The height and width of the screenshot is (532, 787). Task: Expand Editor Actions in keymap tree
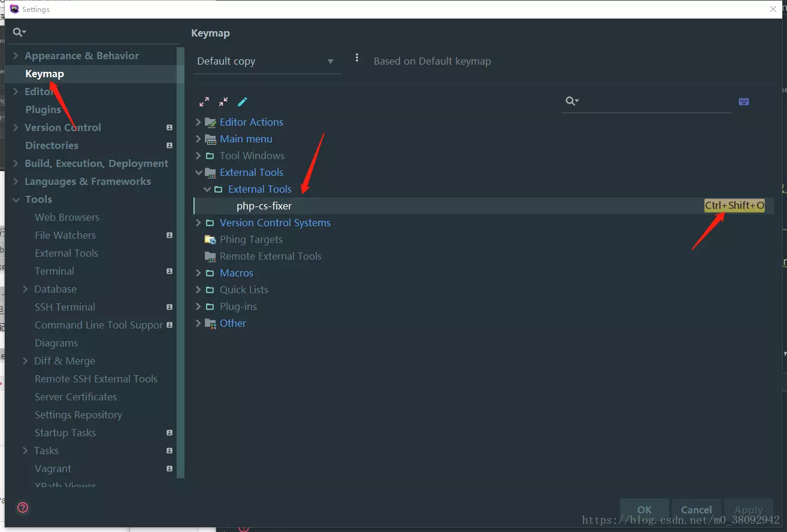(198, 122)
